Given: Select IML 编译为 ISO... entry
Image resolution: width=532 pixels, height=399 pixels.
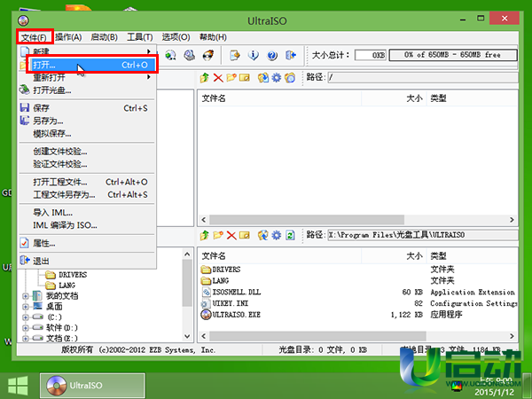Looking at the screenshot, I should (x=87, y=225).
